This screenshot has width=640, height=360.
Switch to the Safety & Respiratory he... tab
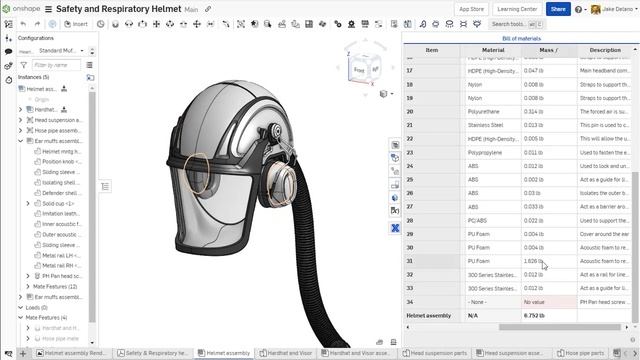coord(153,353)
